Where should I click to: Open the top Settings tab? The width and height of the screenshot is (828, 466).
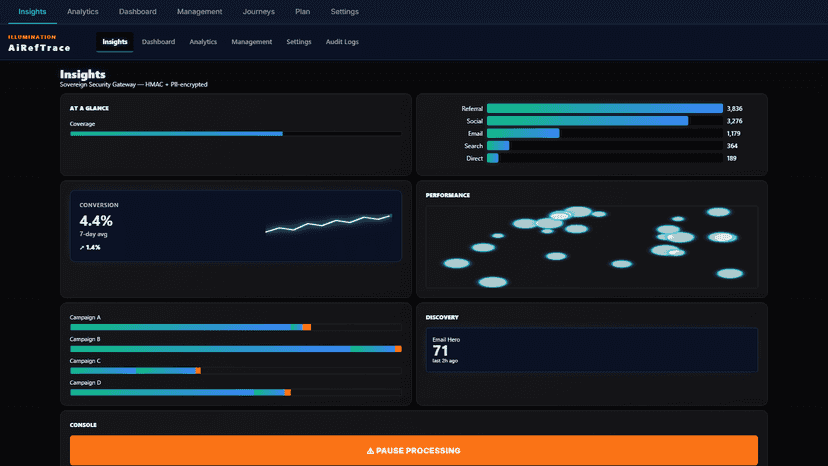[x=344, y=12]
